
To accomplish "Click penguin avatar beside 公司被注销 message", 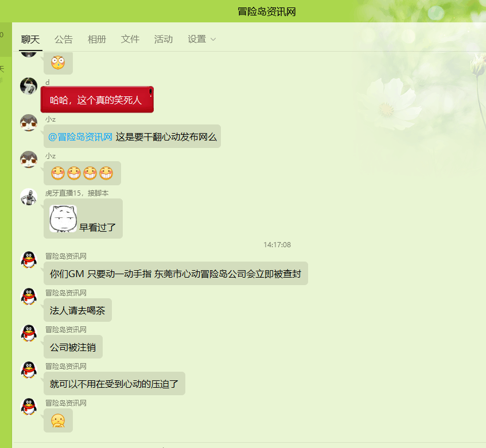I will click(29, 333).
